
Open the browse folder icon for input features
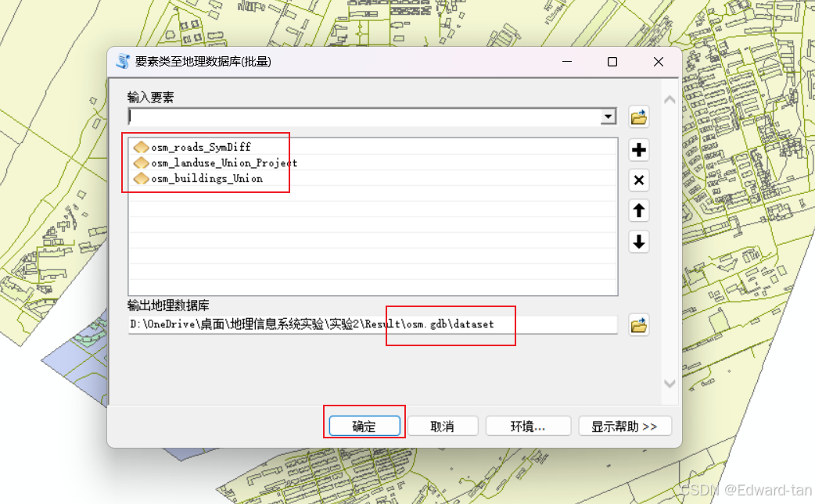[x=638, y=117]
